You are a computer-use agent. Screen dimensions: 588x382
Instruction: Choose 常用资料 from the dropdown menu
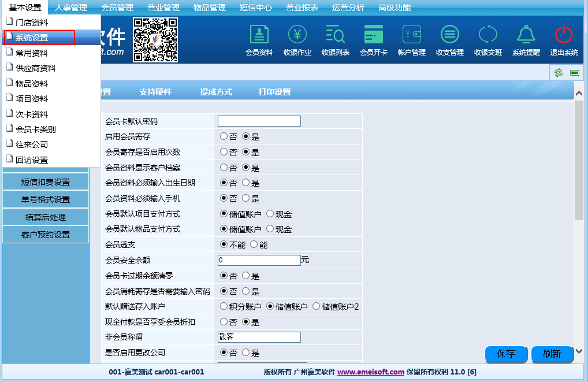coord(32,53)
